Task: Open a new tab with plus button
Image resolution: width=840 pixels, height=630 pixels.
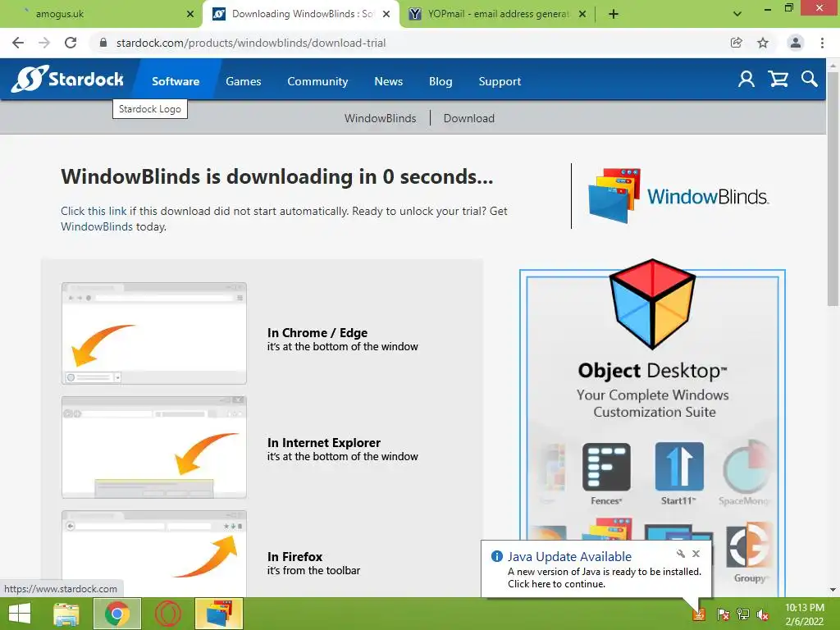Action: pyautogui.click(x=614, y=14)
